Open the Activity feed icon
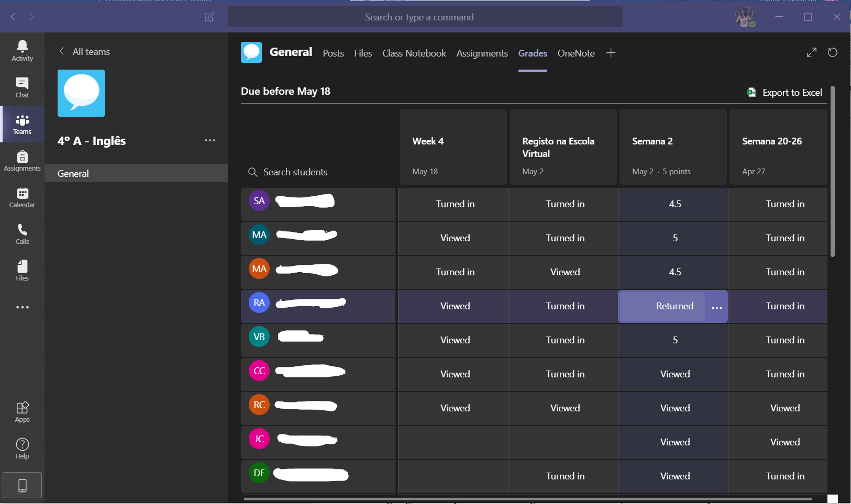This screenshot has width=851, height=504. tap(22, 51)
